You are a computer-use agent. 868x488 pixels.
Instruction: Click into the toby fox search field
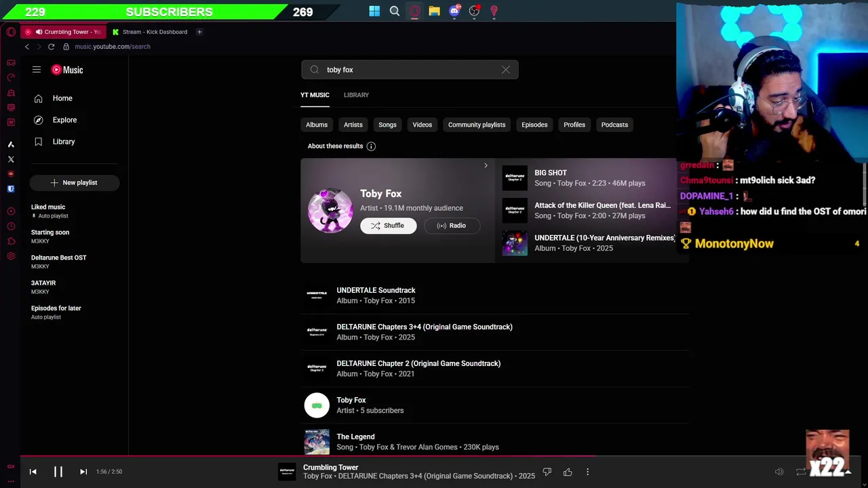pyautogui.click(x=410, y=70)
